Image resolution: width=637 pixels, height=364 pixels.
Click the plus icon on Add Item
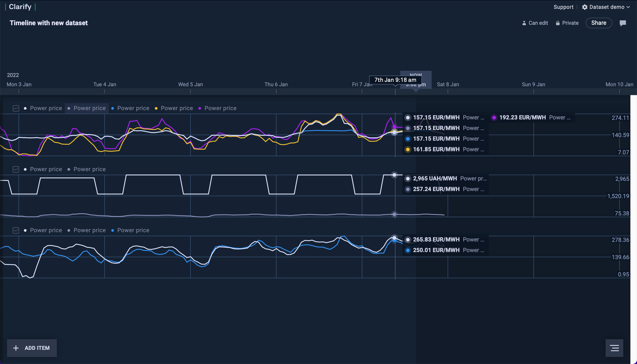[16, 348]
